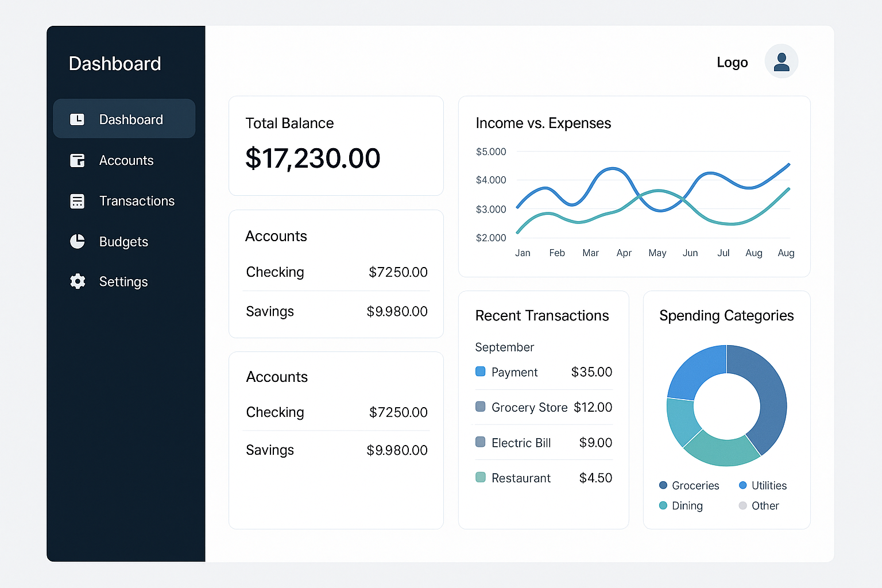Screen dimensions: 882x588
Task: Click the Apr month label
Action: (x=624, y=253)
